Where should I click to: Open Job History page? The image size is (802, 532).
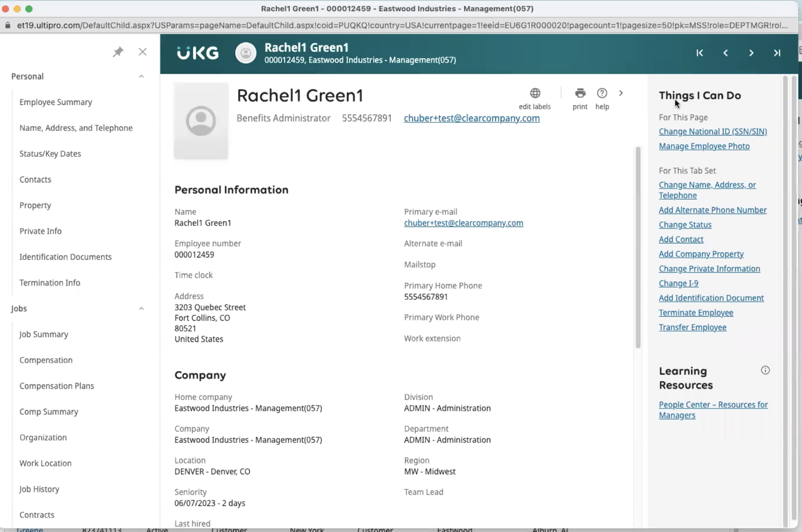point(39,489)
